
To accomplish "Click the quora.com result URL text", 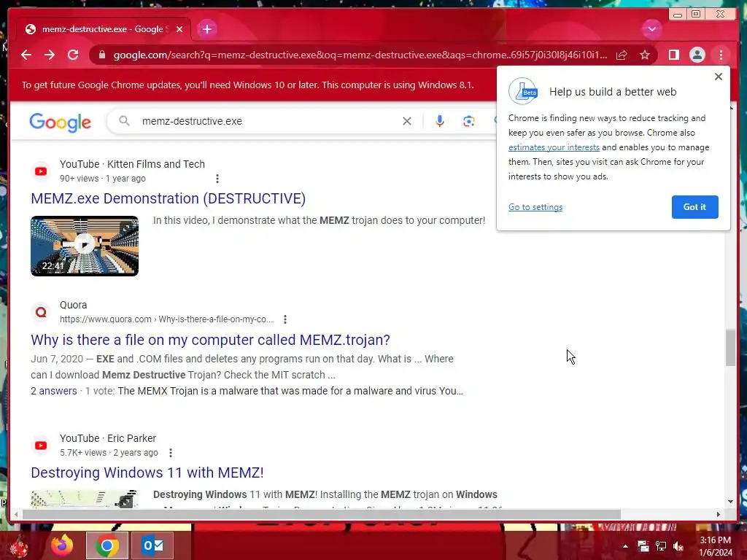I will [x=166, y=319].
